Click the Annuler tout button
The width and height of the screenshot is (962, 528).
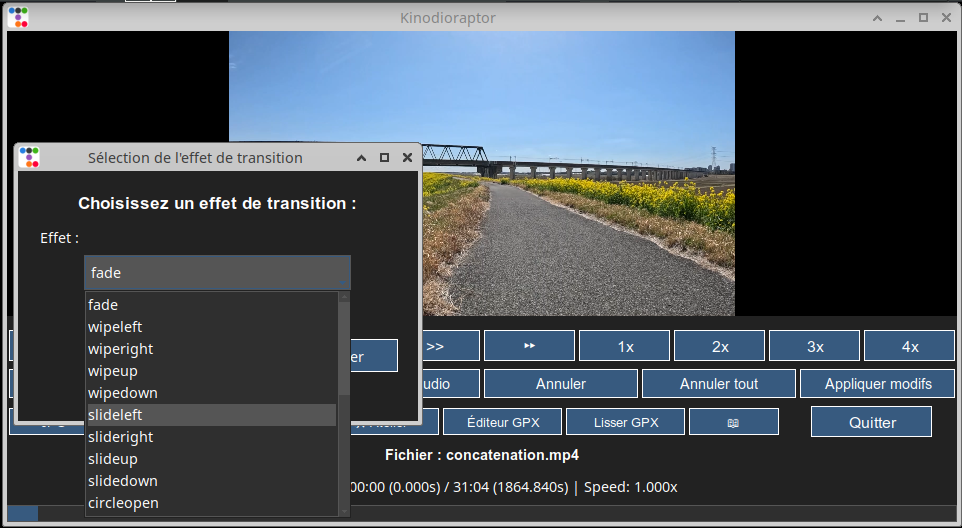[718, 384]
